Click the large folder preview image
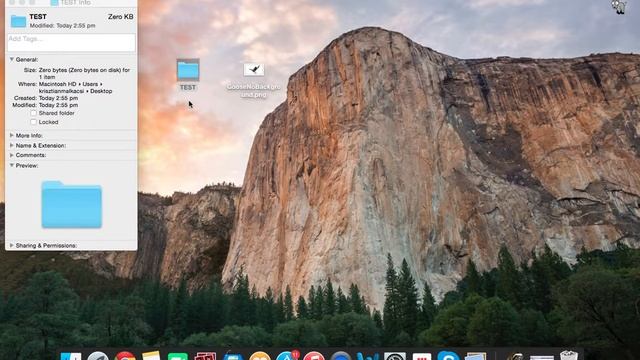This screenshot has height=360, width=640. [x=71, y=204]
